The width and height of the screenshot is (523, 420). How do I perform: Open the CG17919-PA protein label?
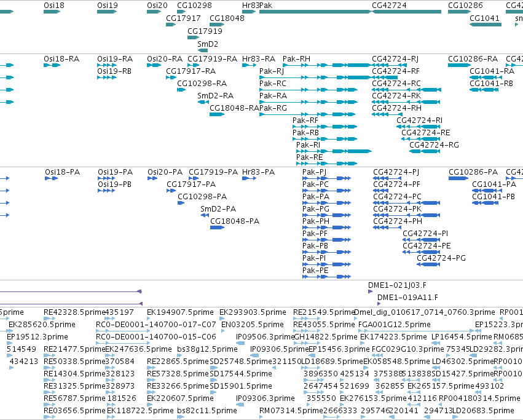(x=213, y=172)
